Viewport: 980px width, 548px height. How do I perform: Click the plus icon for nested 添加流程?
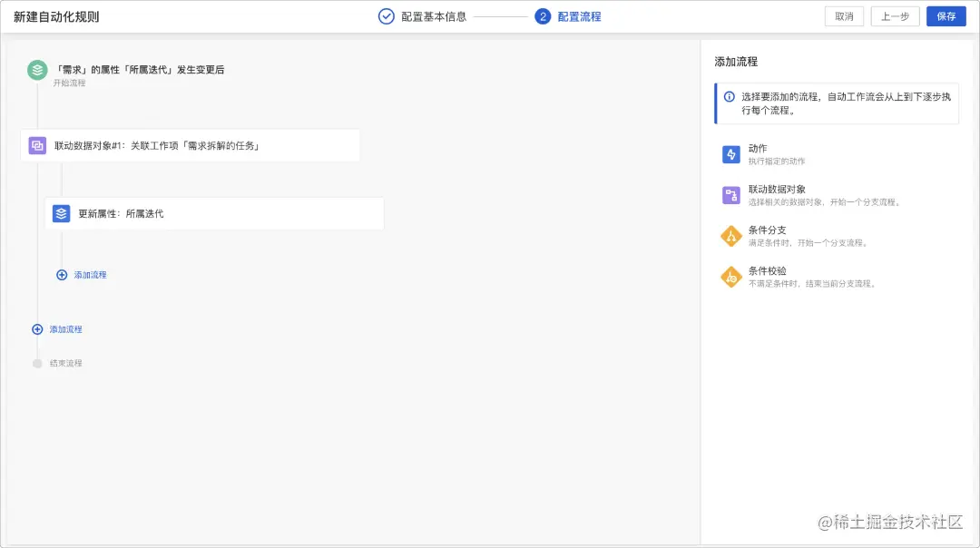point(62,275)
